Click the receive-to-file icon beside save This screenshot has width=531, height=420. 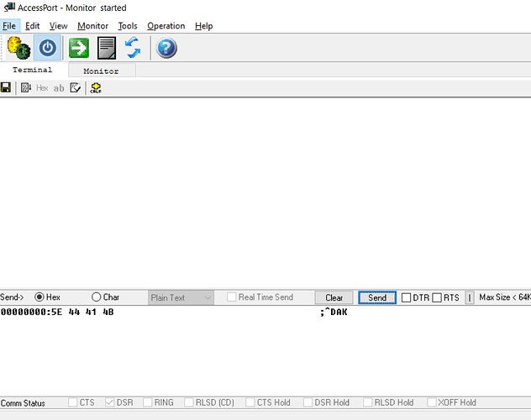[x=26, y=87]
